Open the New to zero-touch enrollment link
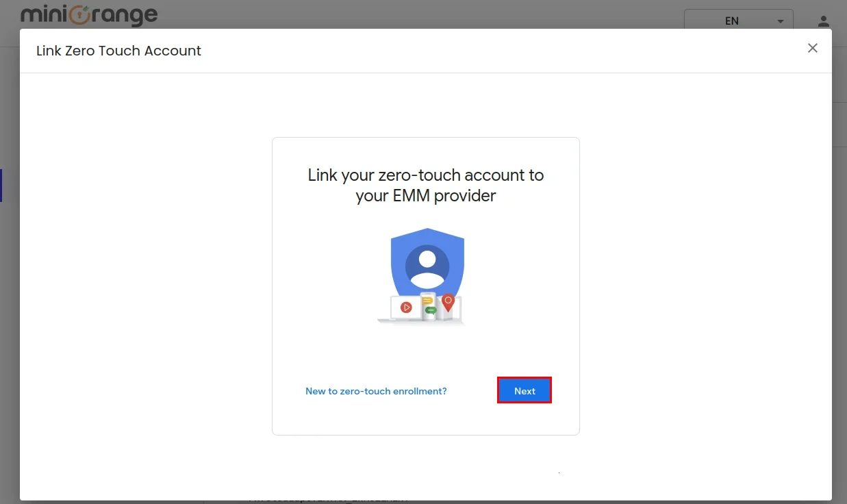Viewport: 847px width, 504px height. click(376, 390)
